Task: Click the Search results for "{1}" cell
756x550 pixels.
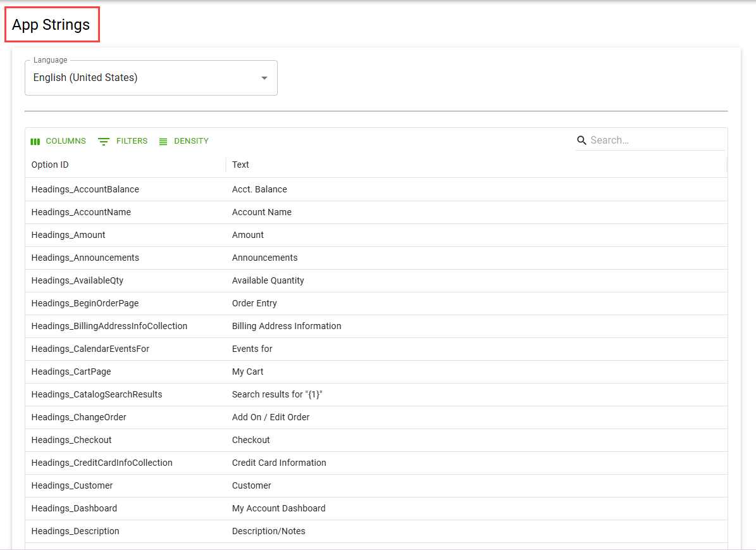Action: point(278,394)
